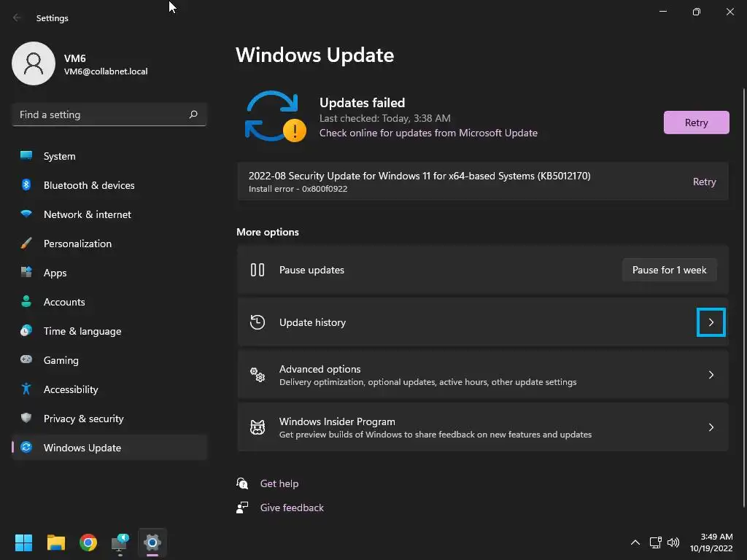The image size is (747, 560).
Task: Click the Accounts person icon in sidebar
Action: pyautogui.click(x=26, y=301)
